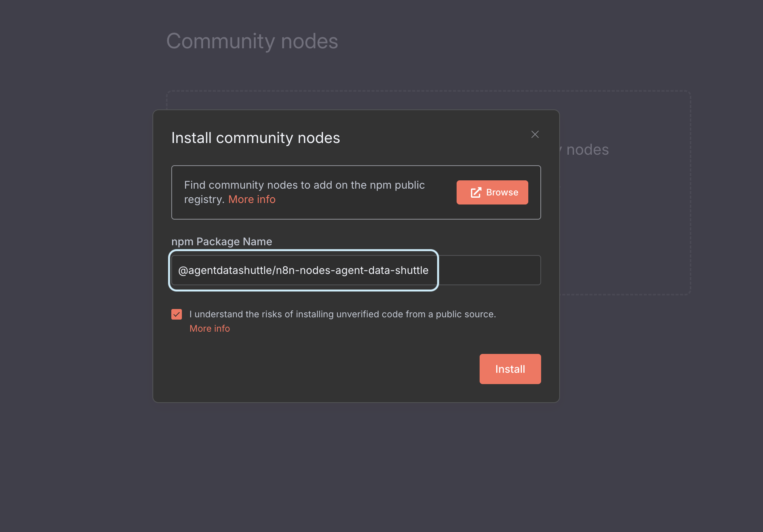Click the 'npm Package Name' field label
763x532 pixels.
(x=222, y=241)
